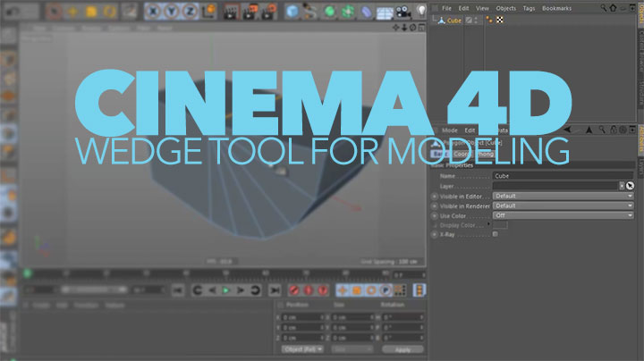The height and width of the screenshot is (361, 644).
Task: Toggle X axis lock
Action: point(153,11)
